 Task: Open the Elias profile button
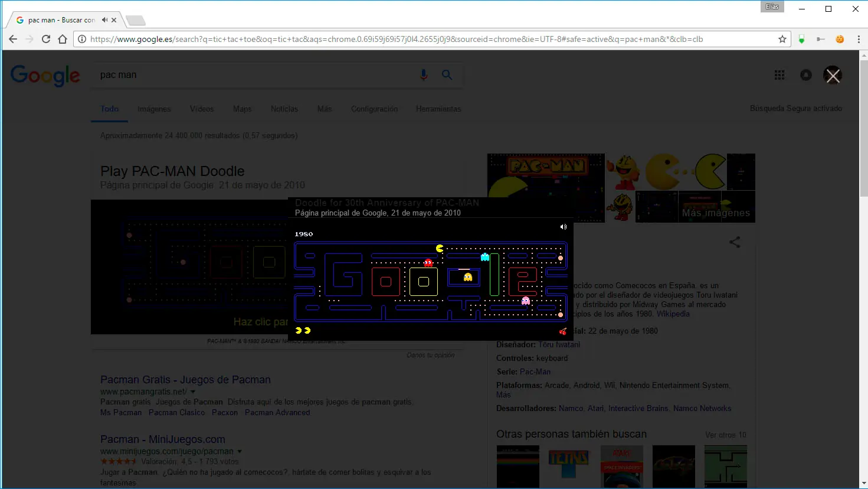click(x=772, y=6)
